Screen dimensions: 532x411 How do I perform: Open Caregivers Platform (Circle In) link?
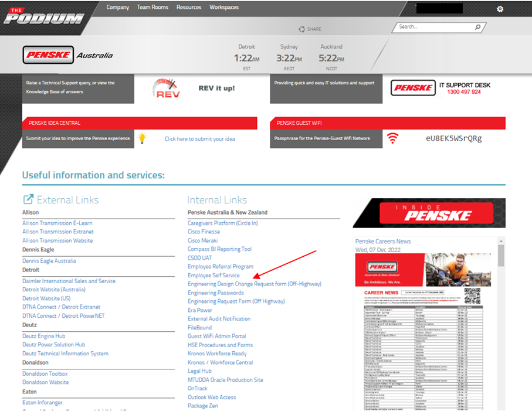point(222,223)
